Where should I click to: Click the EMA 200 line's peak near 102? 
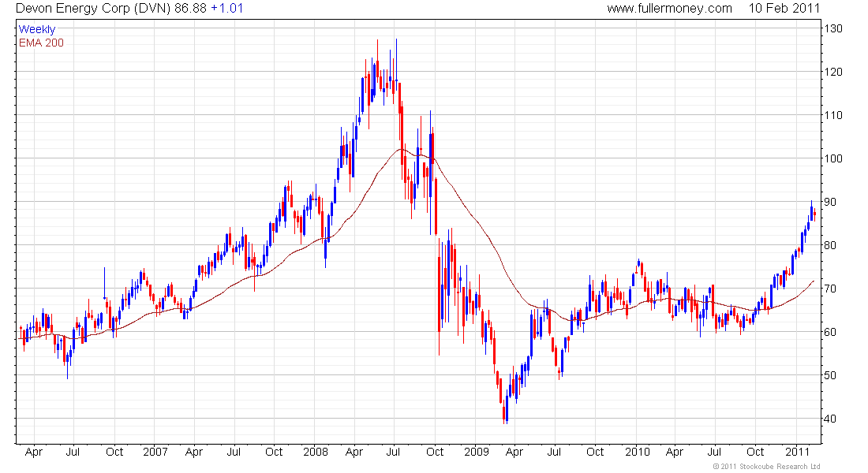(401, 150)
